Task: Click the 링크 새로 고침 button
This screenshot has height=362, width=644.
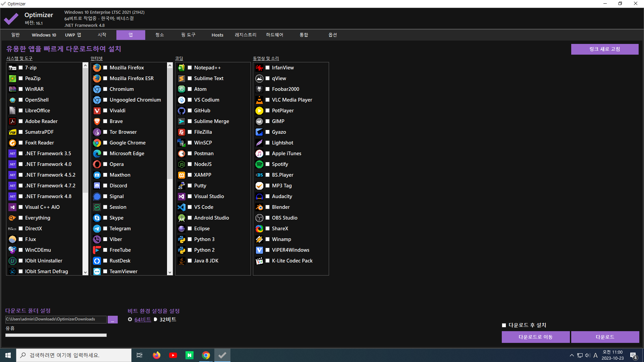Action: (x=605, y=49)
